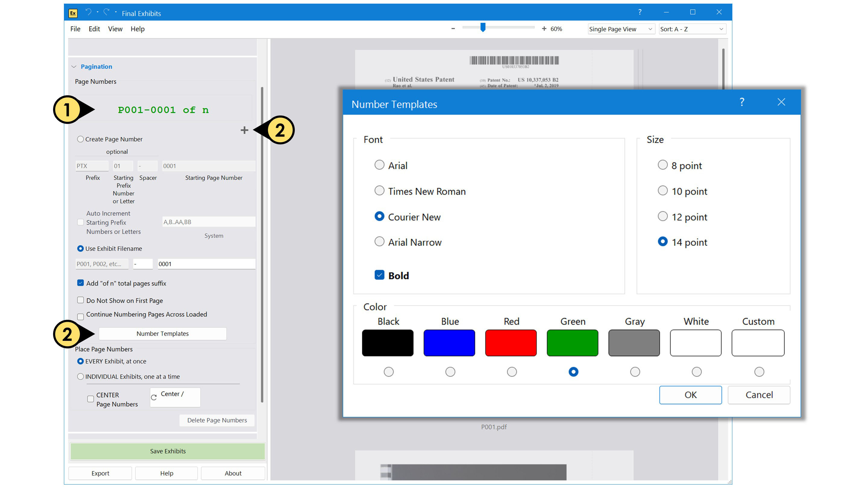Toggle CENTER Page Numbers checkbox
Image resolution: width=868 pixels, height=487 pixels.
pos(90,399)
